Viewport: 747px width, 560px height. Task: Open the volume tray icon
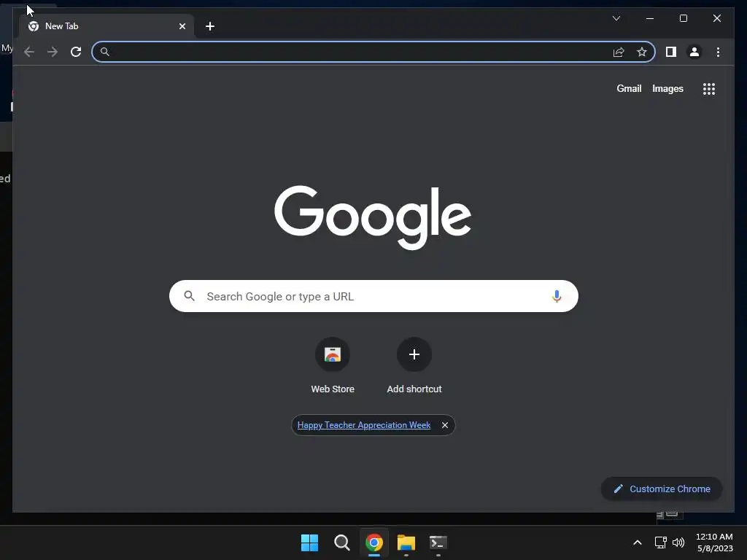tap(678, 542)
